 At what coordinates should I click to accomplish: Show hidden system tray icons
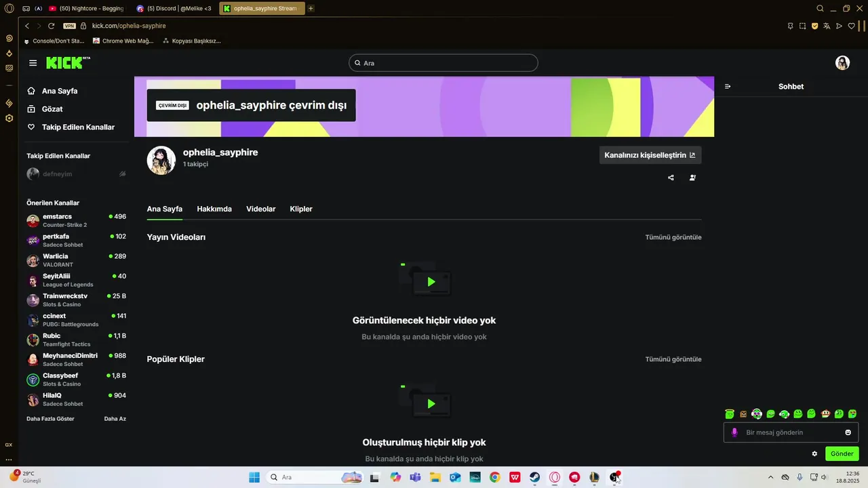(770, 477)
